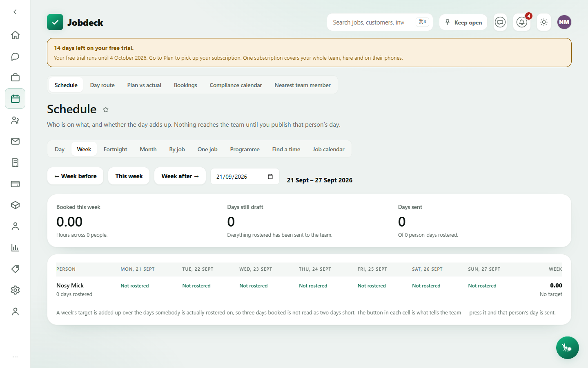The width and height of the screenshot is (588, 368).
Task: Collapse sidebar with the back chevron
Action: tap(15, 12)
